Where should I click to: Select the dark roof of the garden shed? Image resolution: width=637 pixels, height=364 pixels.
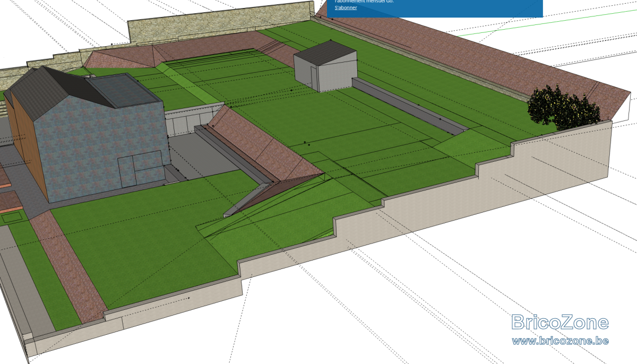(325, 52)
